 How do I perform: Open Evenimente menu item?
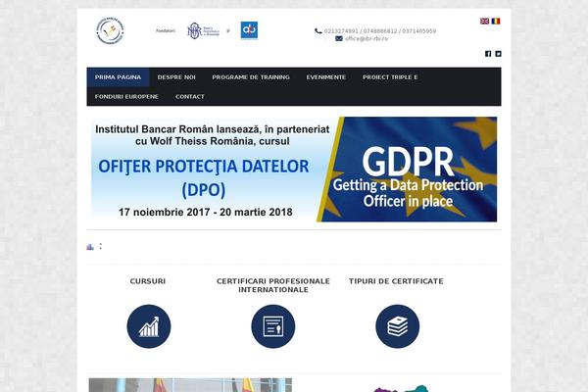coord(326,77)
